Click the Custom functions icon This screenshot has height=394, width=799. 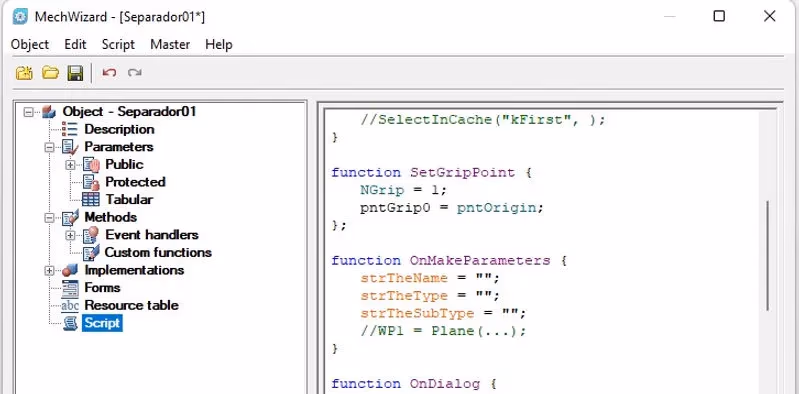pyautogui.click(x=91, y=252)
